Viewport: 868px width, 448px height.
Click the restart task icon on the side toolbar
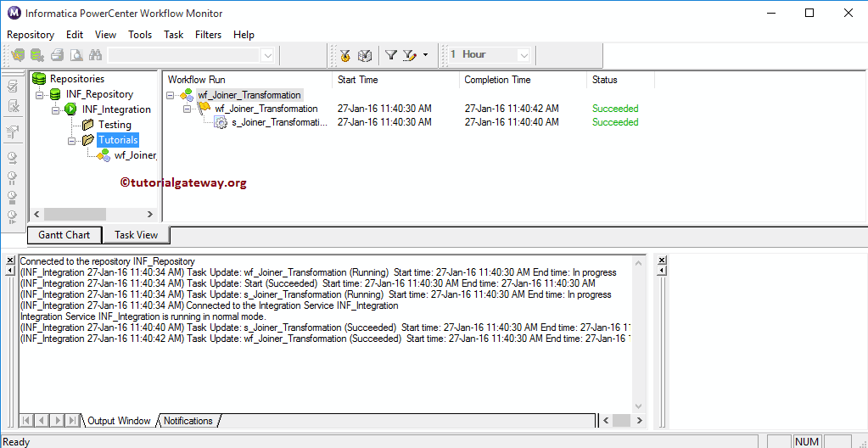12,159
